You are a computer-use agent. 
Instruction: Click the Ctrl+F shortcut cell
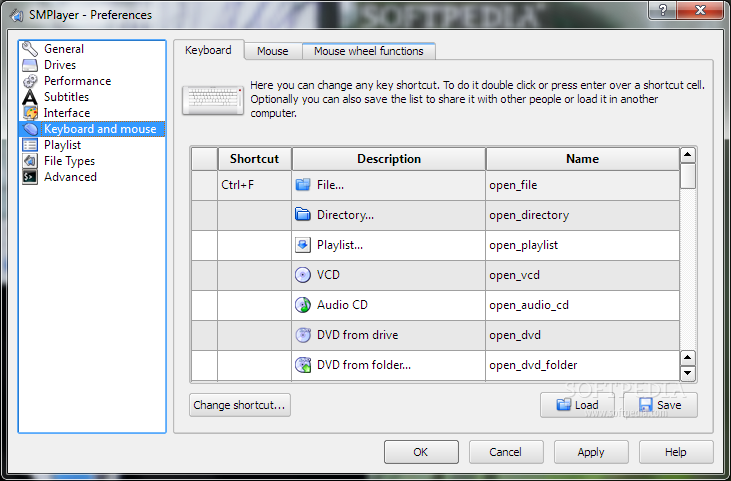pos(255,185)
